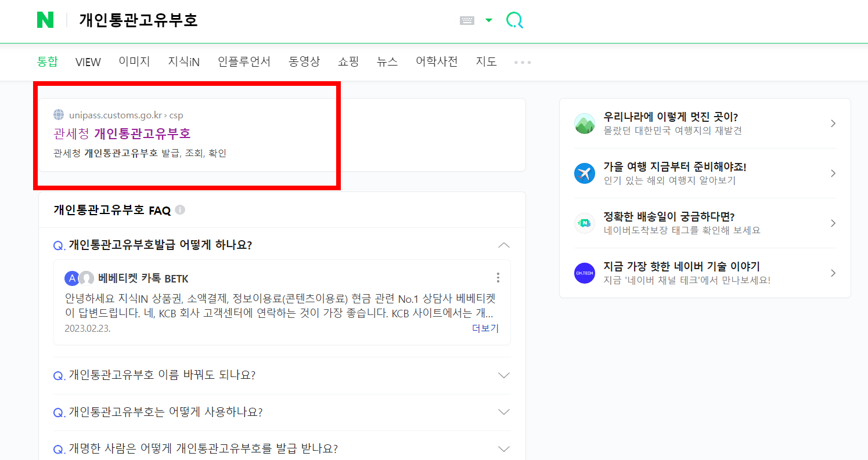Click the Naver delivery truck icon

click(x=585, y=223)
